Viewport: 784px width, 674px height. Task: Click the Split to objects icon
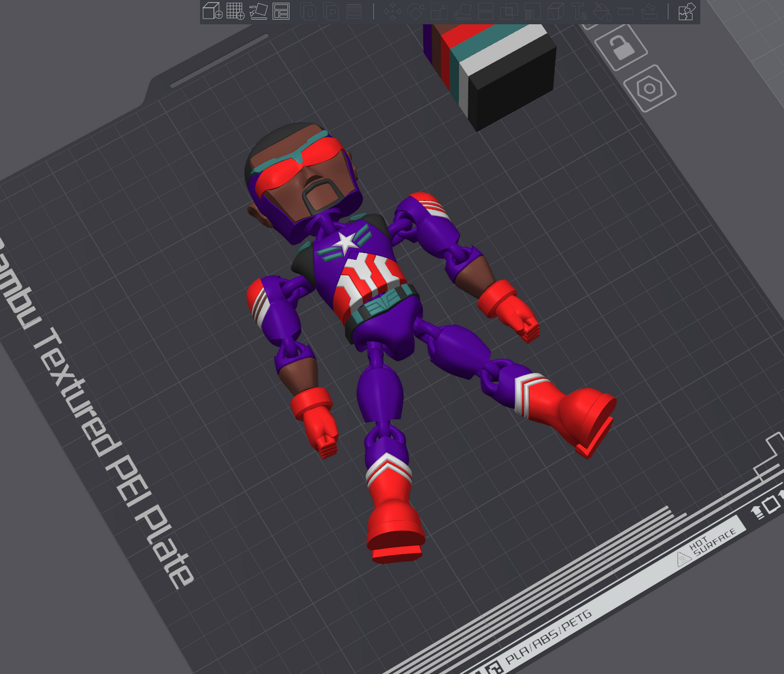(308, 11)
